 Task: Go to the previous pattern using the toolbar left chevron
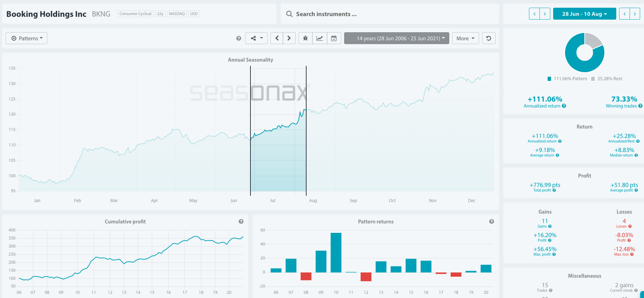pyautogui.click(x=277, y=38)
